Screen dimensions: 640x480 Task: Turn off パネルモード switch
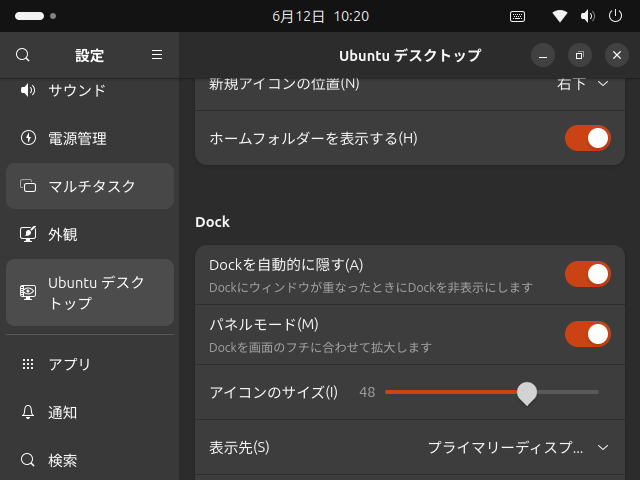pyautogui.click(x=587, y=334)
